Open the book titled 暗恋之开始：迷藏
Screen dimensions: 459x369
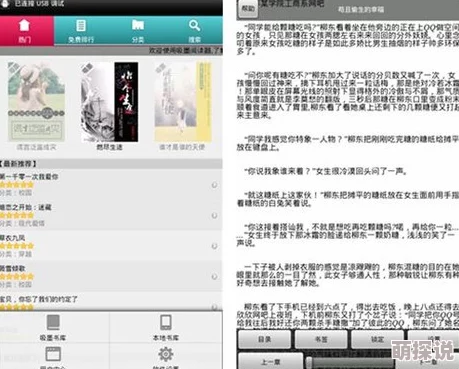coord(111,215)
